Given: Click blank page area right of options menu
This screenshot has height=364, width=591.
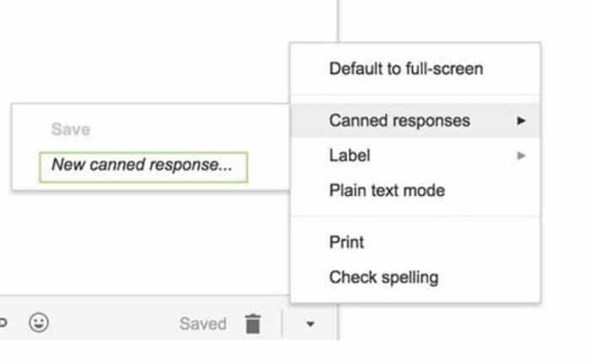Looking at the screenshot, I should pyautogui.click(x=566, y=169).
